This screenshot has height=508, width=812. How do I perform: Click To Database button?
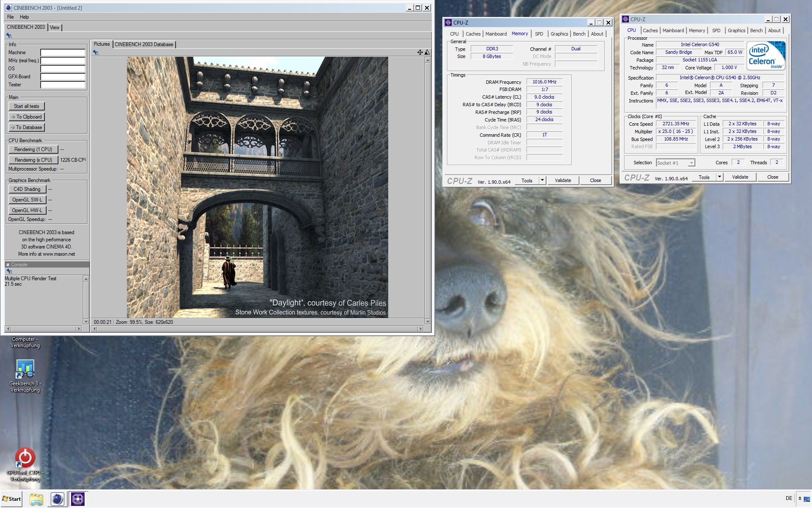[x=27, y=127]
